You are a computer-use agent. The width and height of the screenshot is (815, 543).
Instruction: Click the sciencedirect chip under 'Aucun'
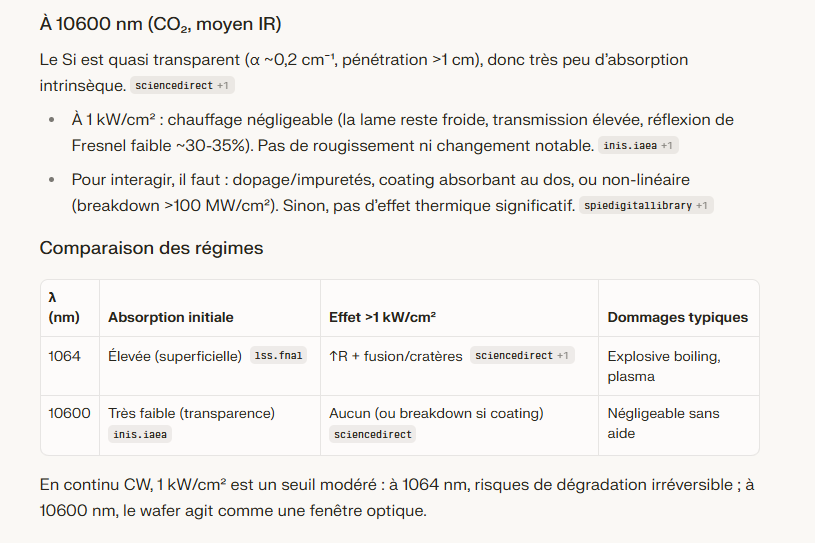pos(372,434)
